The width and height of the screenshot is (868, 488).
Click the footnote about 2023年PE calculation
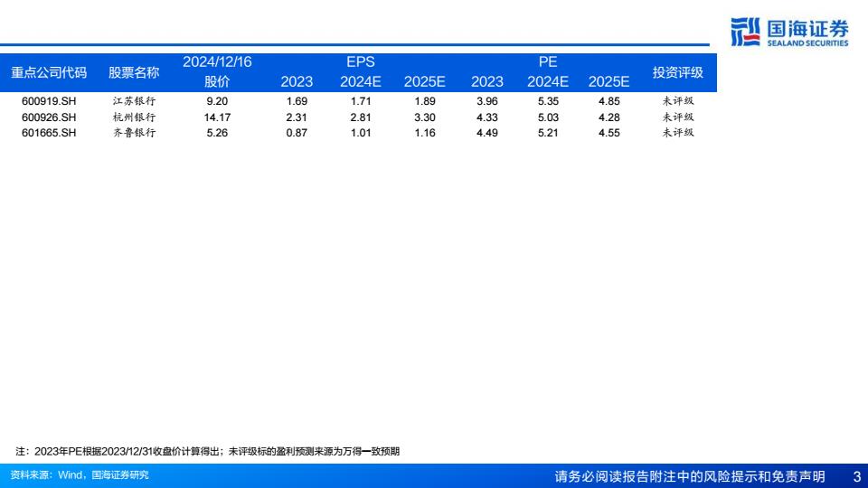[x=208, y=452]
